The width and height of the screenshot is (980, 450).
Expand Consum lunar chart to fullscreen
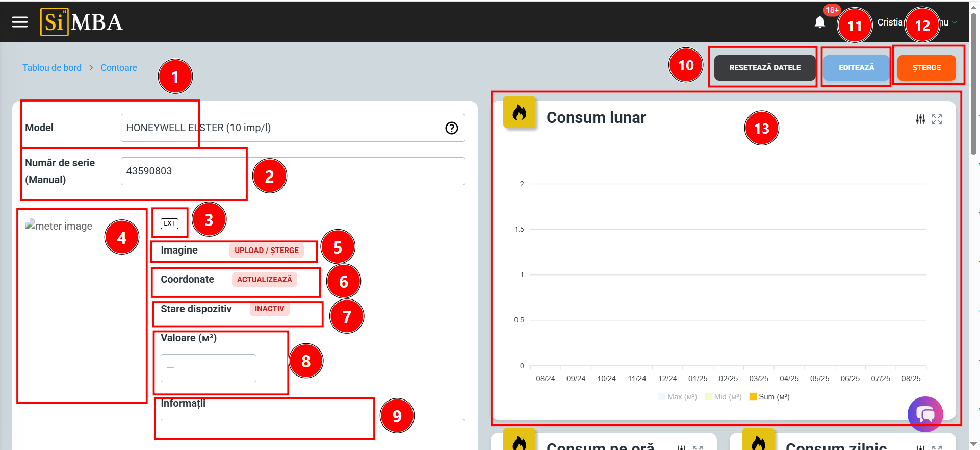tap(937, 119)
